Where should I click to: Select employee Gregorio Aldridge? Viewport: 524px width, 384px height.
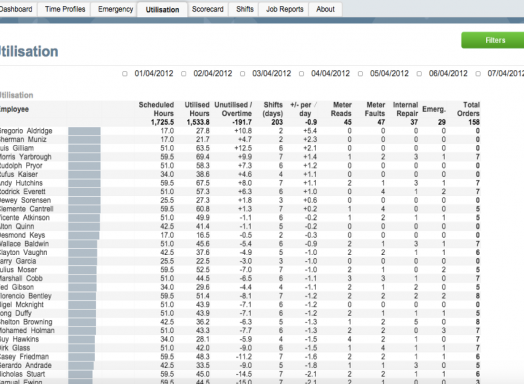point(26,131)
